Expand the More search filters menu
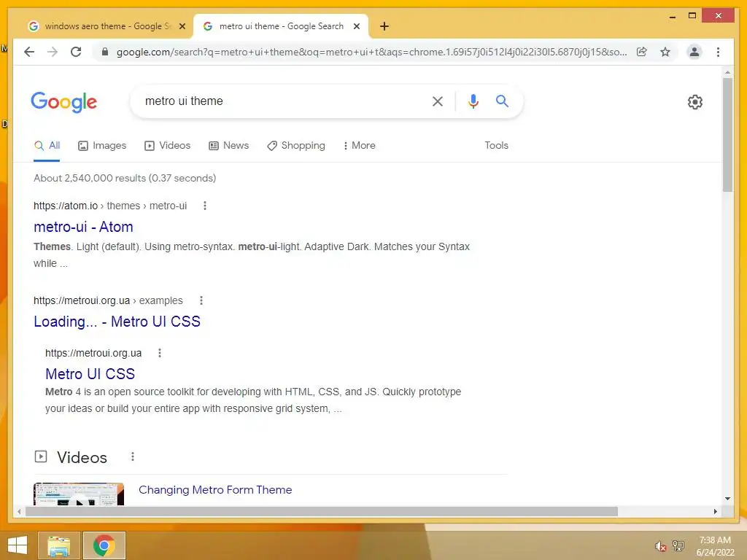Image resolution: width=747 pixels, height=560 pixels. pyautogui.click(x=359, y=146)
